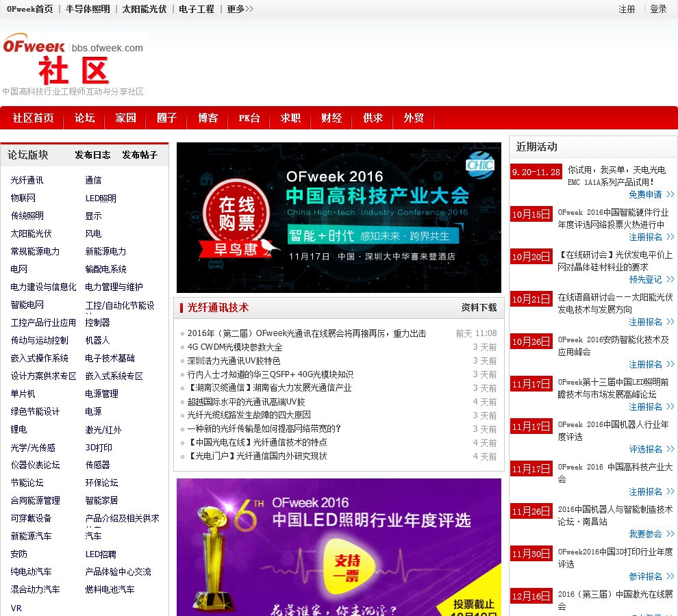Click 资料下载 in the 光纤通讯技术 header

[479, 308]
